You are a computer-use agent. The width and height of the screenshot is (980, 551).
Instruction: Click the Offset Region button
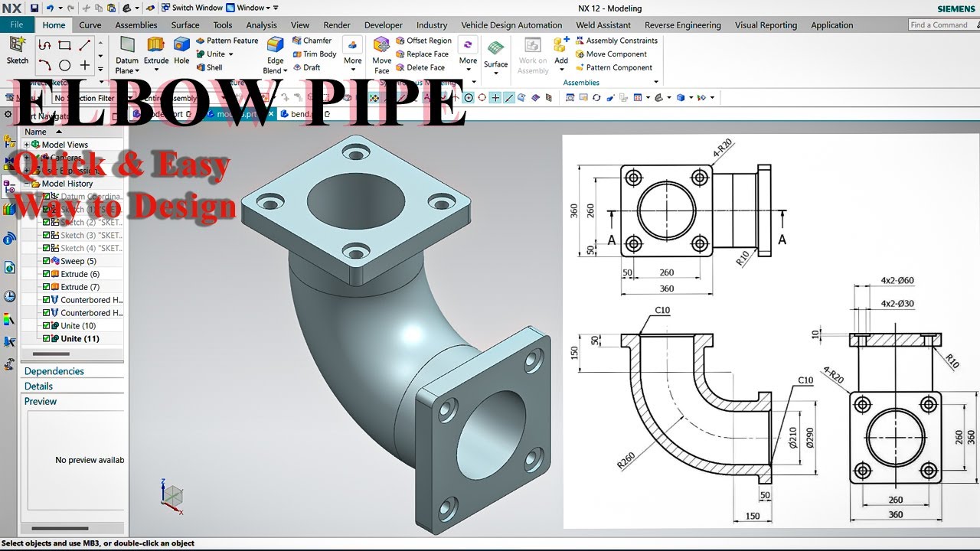coord(423,41)
